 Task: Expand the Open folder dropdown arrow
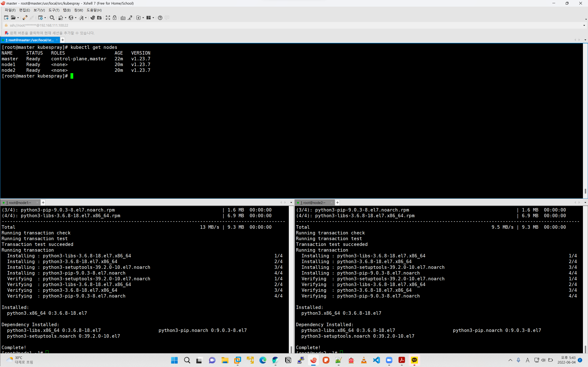[18, 18]
